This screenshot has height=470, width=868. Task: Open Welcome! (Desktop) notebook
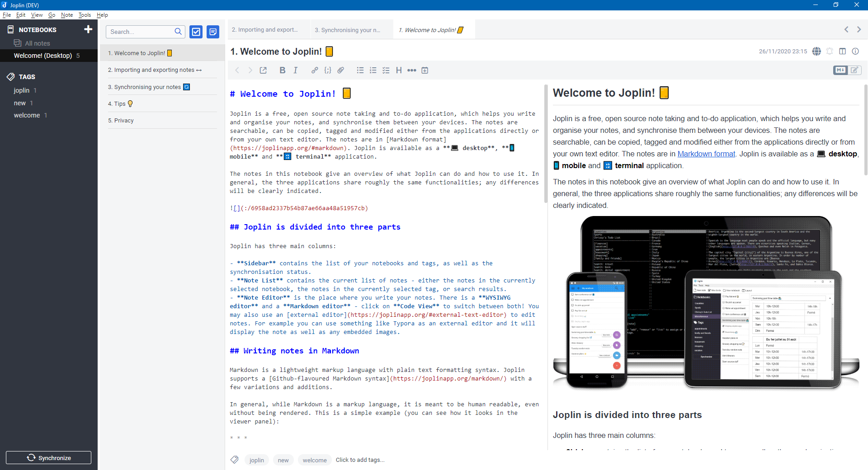tap(49, 56)
